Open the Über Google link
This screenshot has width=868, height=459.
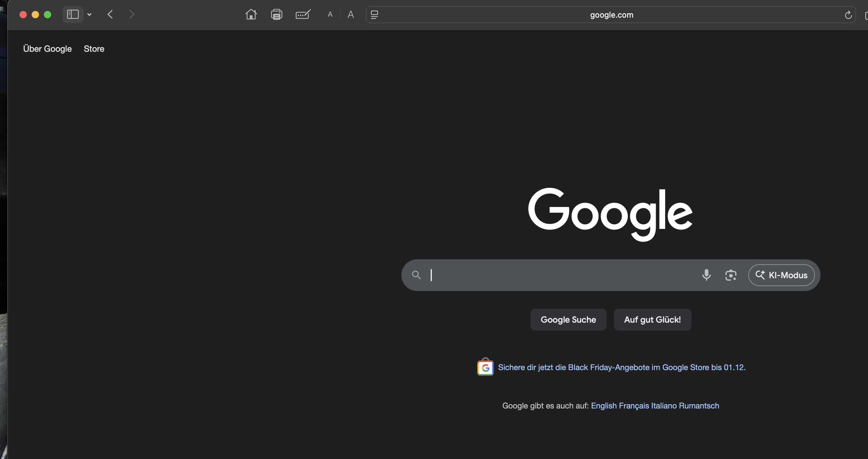click(x=47, y=49)
